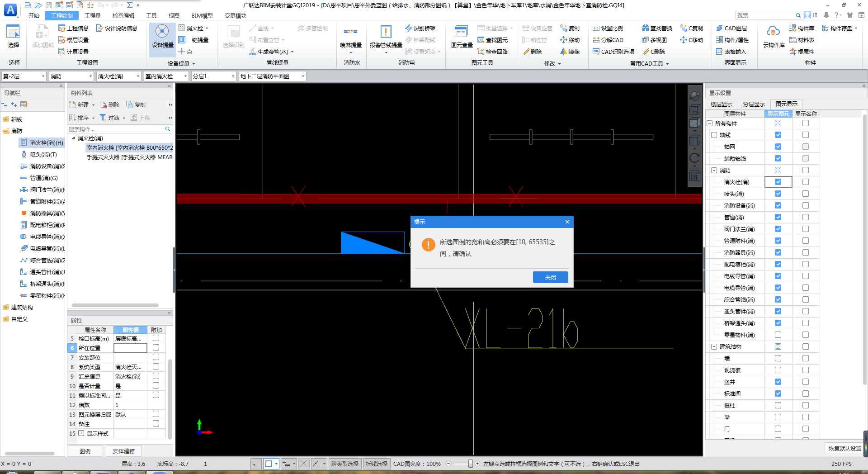Click the 分解CAD tool
The image size is (868, 474).
[608, 40]
